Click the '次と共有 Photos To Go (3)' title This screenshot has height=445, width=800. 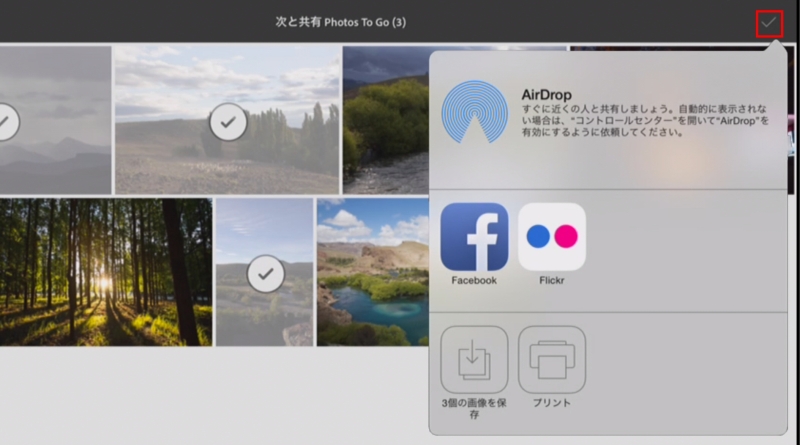click(341, 22)
